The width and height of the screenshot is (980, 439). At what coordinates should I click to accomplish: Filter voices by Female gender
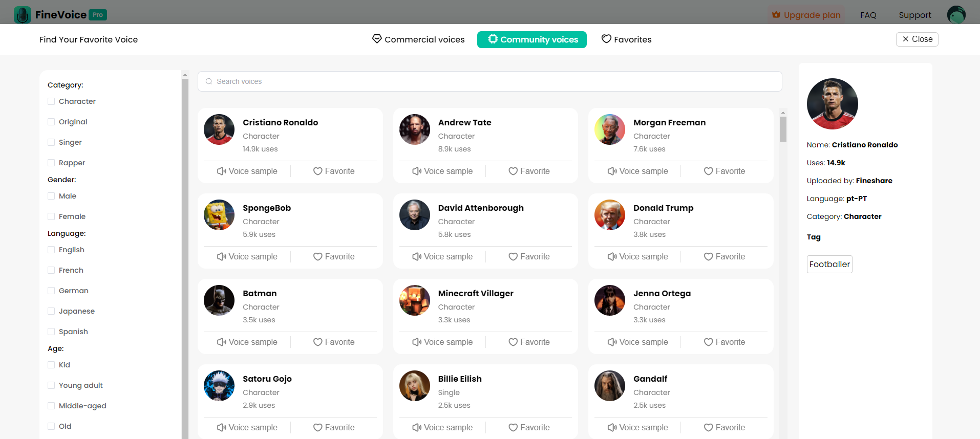[x=51, y=216]
